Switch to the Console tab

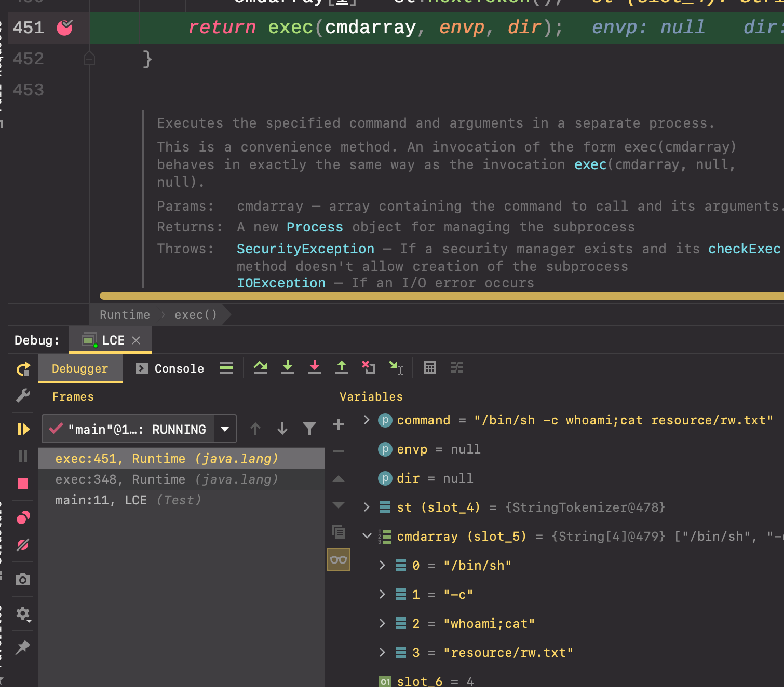(170, 368)
